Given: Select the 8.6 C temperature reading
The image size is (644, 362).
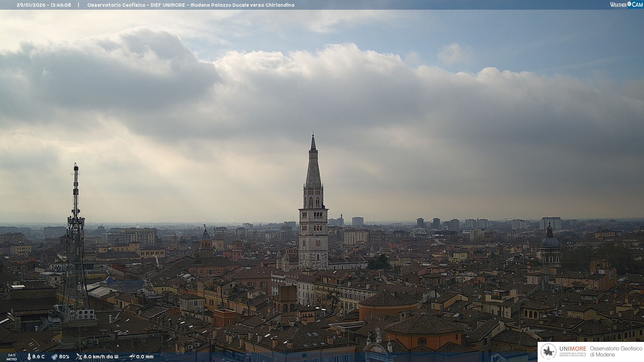Looking at the screenshot, I should point(39,357).
